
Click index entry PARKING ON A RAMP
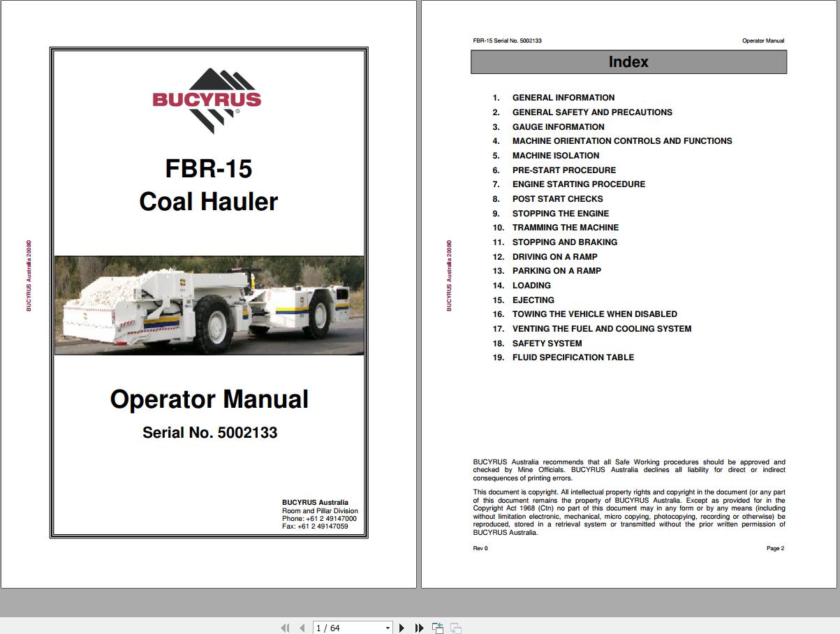pyautogui.click(x=557, y=271)
